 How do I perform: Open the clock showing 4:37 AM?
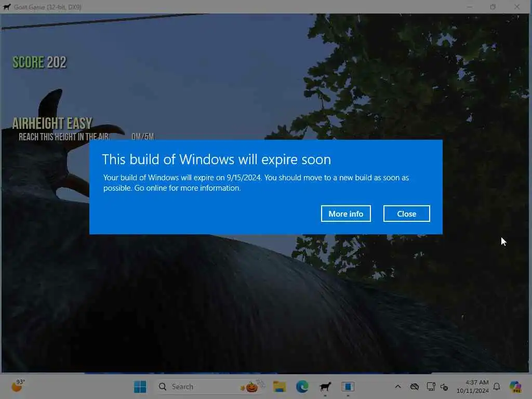[x=473, y=387]
